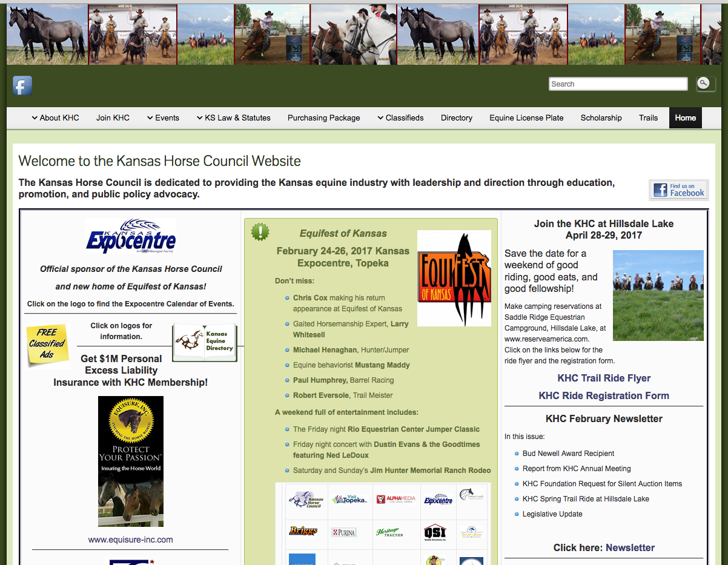This screenshot has height=565, width=728.
Task: Open the Visit Topeka sponsor logo
Action: coord(349,500)
